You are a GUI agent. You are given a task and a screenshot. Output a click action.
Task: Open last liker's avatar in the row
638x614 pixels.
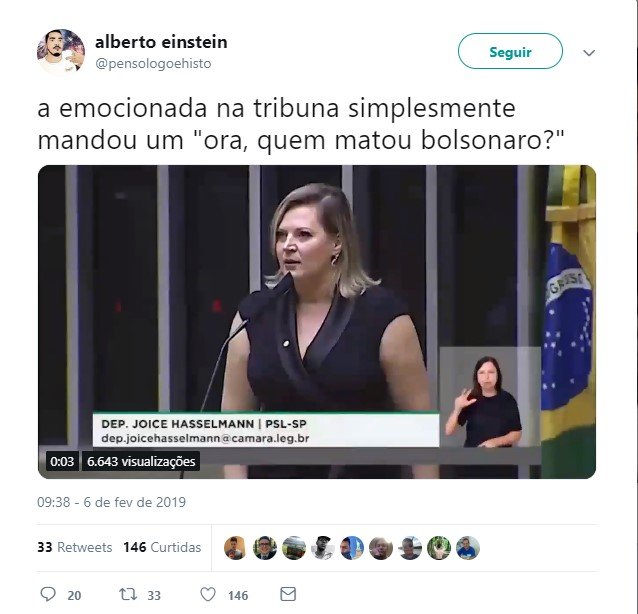(x=468, y=548)
